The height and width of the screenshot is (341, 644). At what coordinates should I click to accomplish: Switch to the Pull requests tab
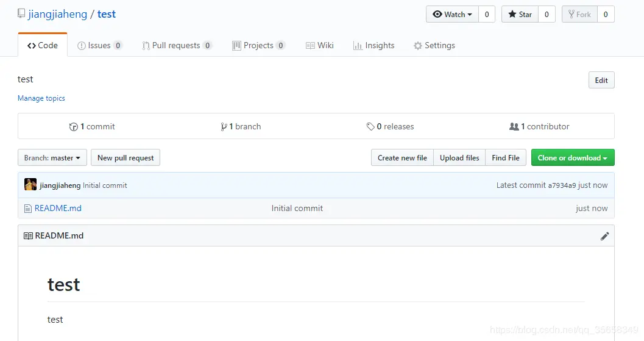point(177,45)
